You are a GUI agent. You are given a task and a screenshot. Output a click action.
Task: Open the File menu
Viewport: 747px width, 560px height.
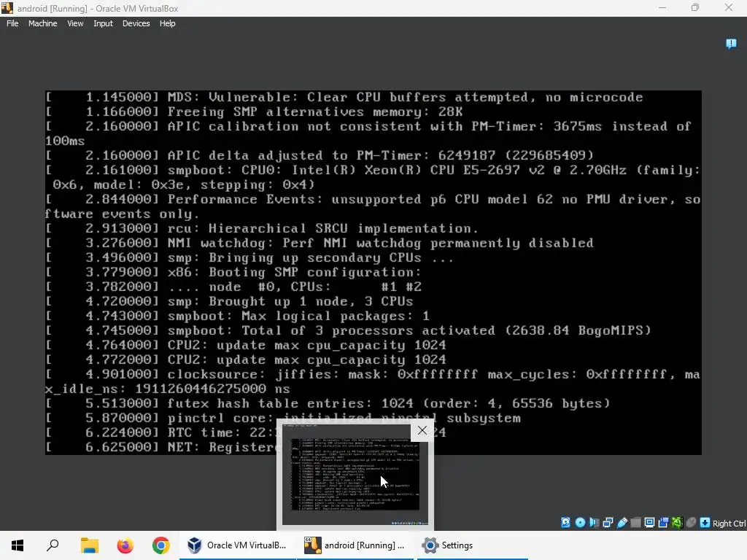click(12, 23)
